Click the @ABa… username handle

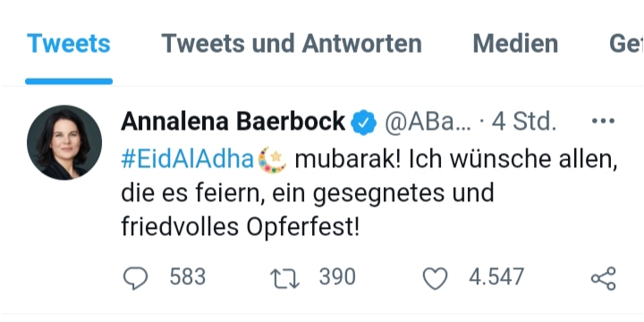tap(428, 122)
